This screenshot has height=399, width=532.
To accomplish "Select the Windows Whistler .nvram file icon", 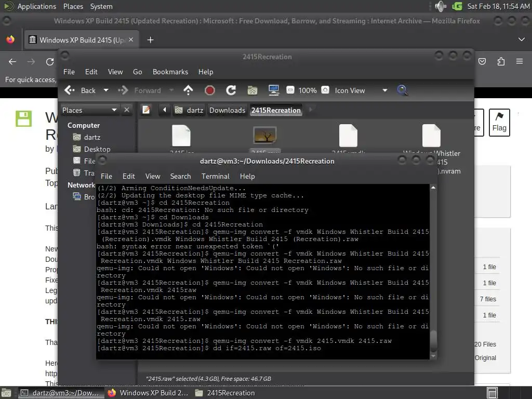I will tap(431, 136).
